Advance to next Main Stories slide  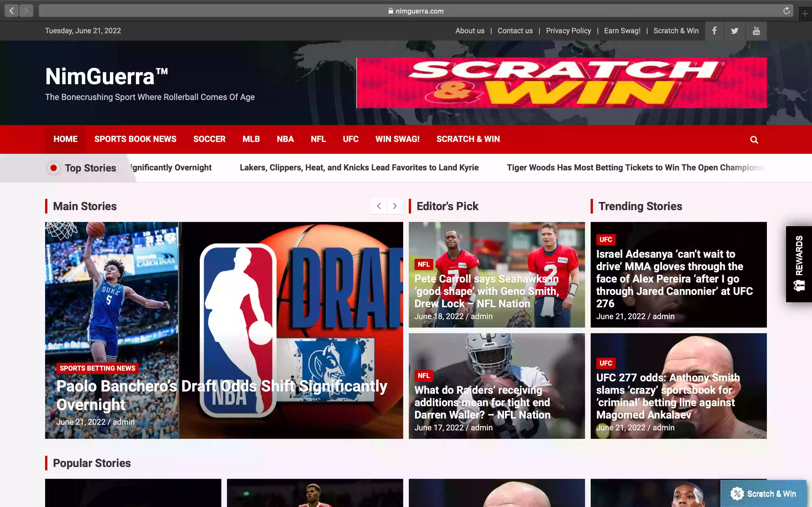tap(395, 206)
